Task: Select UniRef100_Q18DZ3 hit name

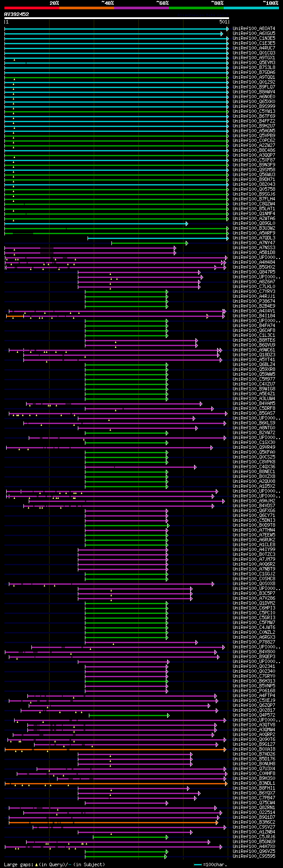Action: pos(254,355)
